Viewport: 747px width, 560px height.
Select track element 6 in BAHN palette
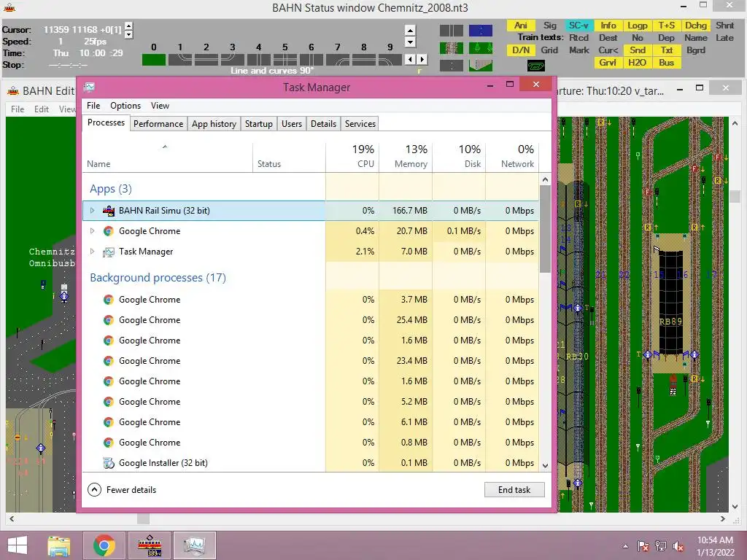pyautogui.click(x=311, y=60)
